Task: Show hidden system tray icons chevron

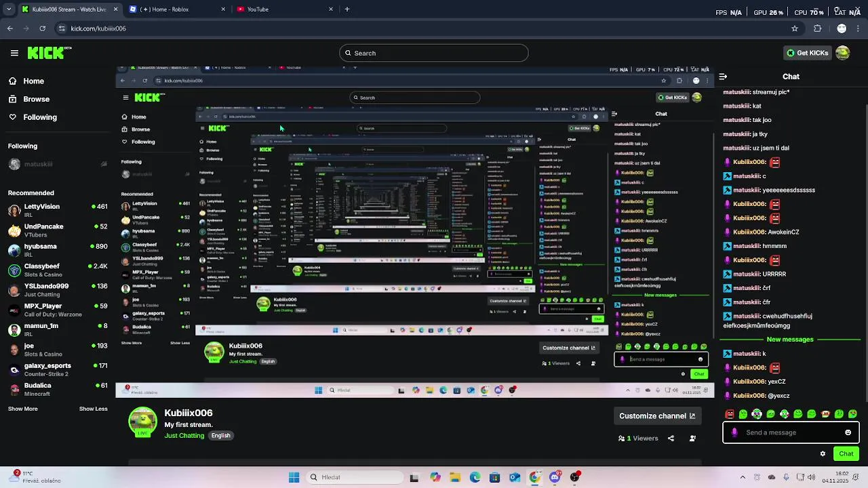Action: [x=743, y=477]
